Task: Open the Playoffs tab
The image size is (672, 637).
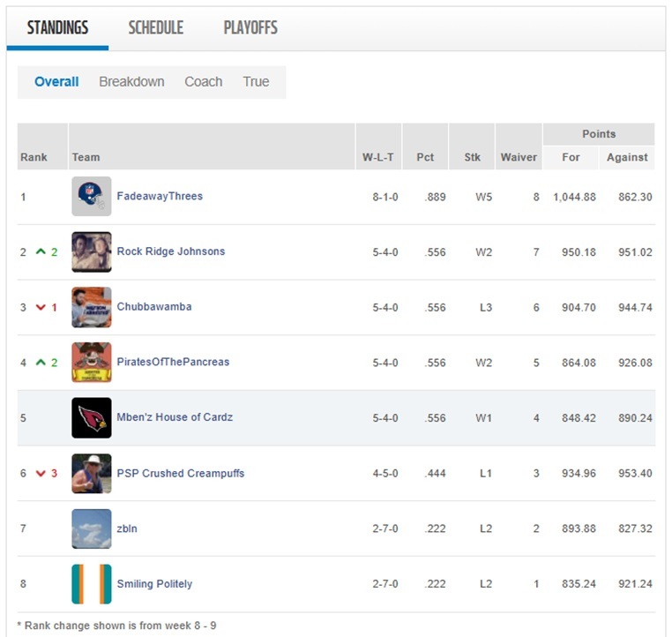Action: click(250, 28)
